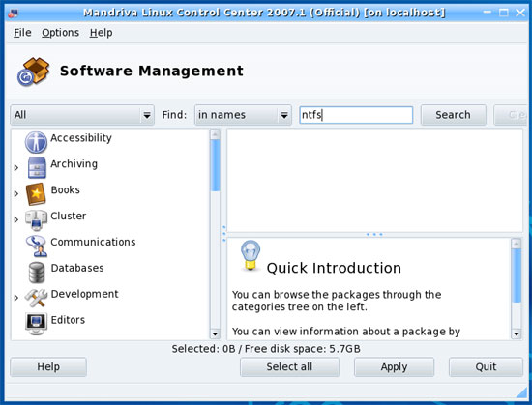Open the Options menu
The height and width of the screenshot is (405, 532).
60,33
